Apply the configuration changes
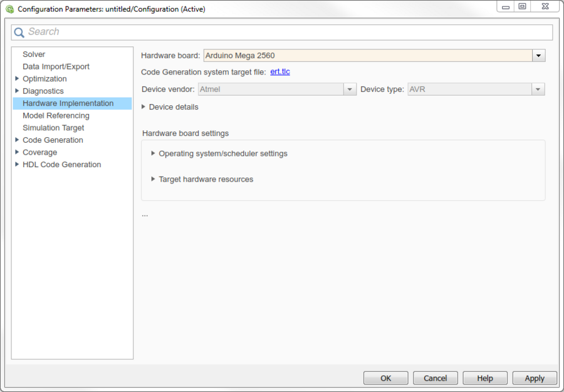Viewport: 564px width, 392px height. click(534, 378)
